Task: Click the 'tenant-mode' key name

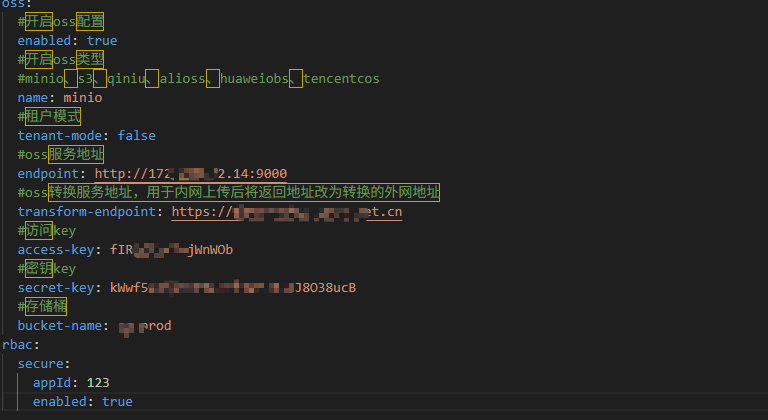Action: point(60,136)
